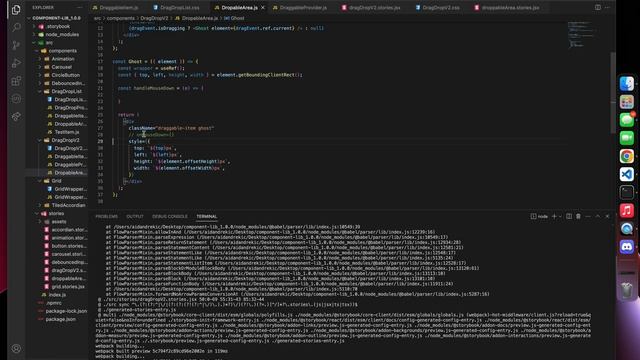Open Discord from the dock
This screenshot has height=360, width=640.
627,247
